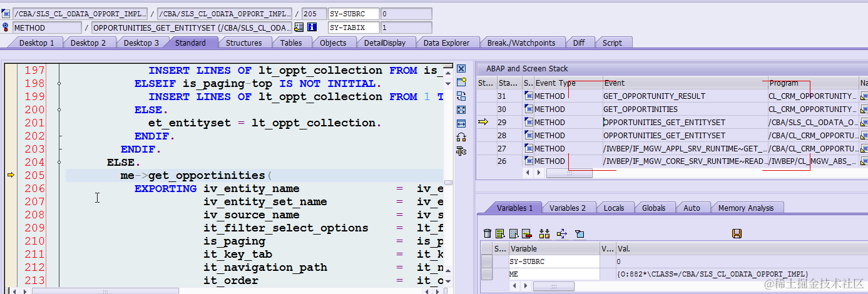Image resolution: width=868 pixels, height=294 pixels.
Task: Click the method icon in stack row 29
Action: pos(528,122)
